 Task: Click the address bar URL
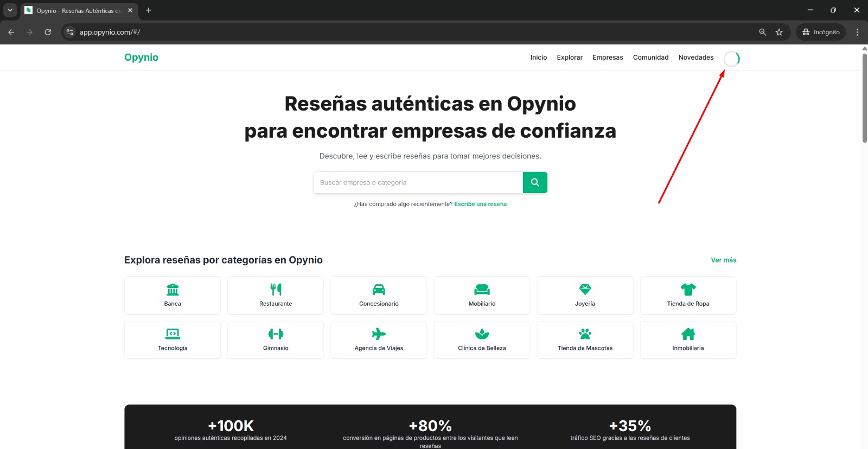[110, 32]
